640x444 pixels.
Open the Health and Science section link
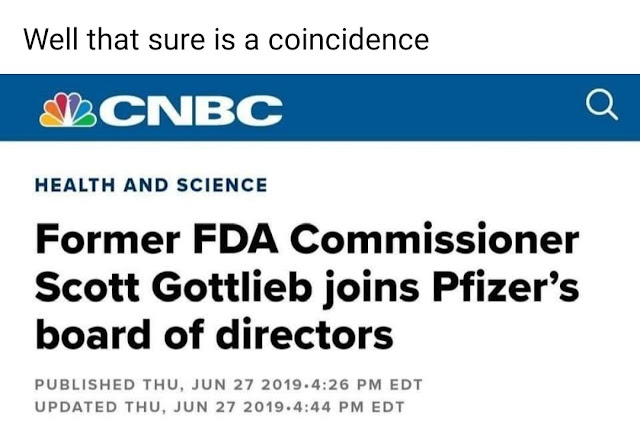151,185
